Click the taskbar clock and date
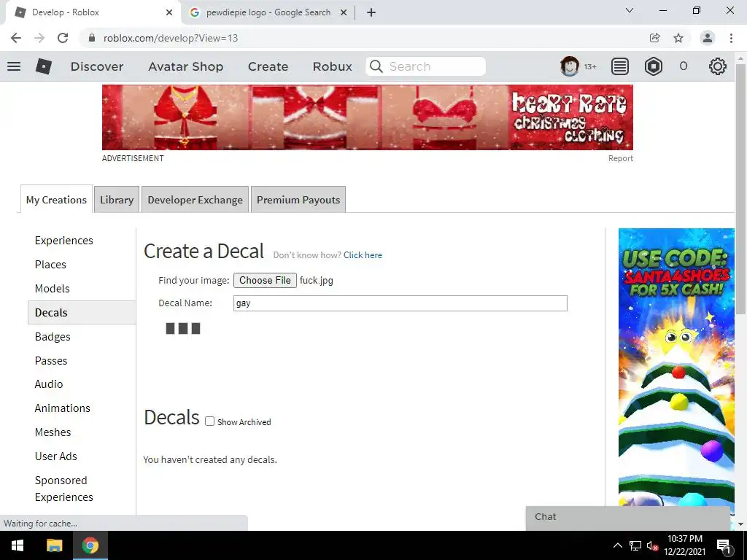Image resolution: width=747 pixels, height=560 pixels. point(684,545)
